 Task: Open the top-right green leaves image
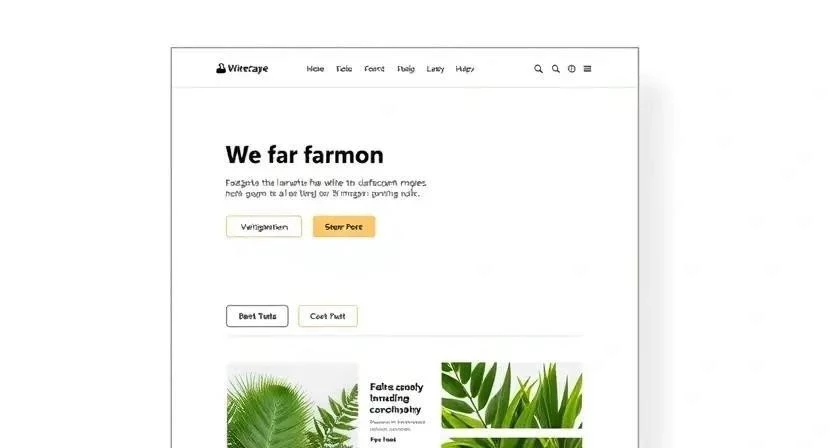click(512, 395)
